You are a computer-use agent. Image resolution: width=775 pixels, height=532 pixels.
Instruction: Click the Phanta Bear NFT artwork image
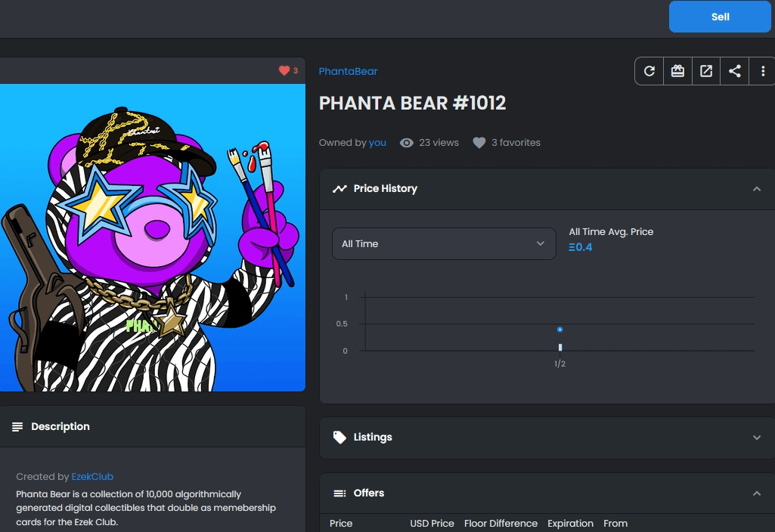[x=152, y=237]
